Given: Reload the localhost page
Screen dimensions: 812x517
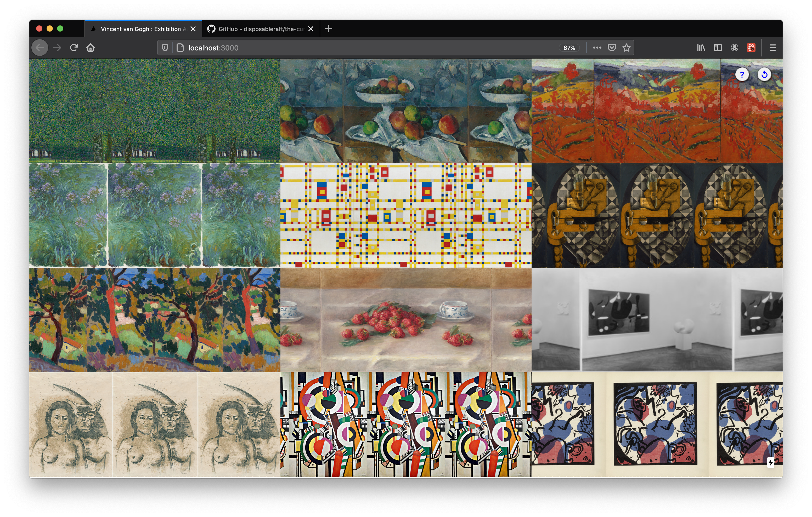Looking at the screenshot, I should click(x=74, y=48).
